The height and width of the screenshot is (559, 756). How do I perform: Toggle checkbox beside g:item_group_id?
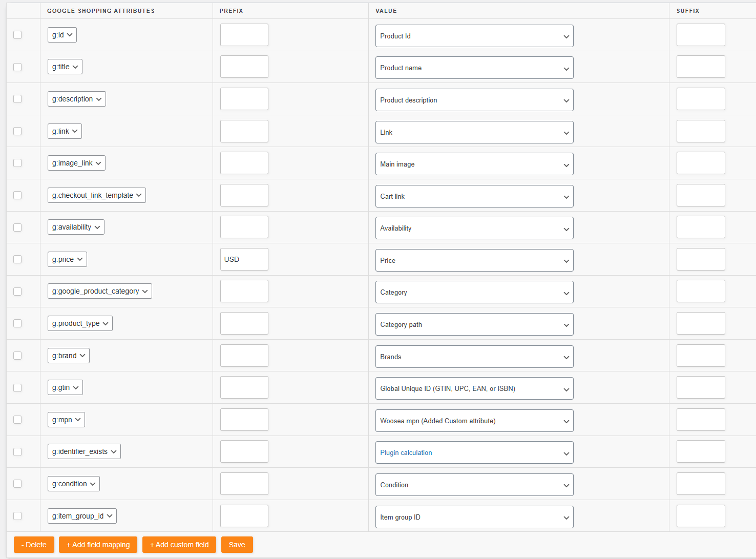[x=17, y=516]
